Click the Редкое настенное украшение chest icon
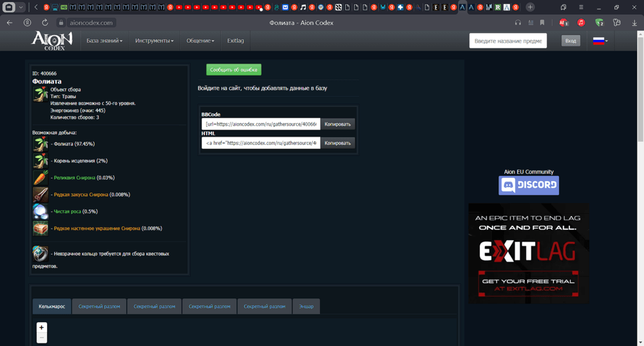 tap(41, 228)
